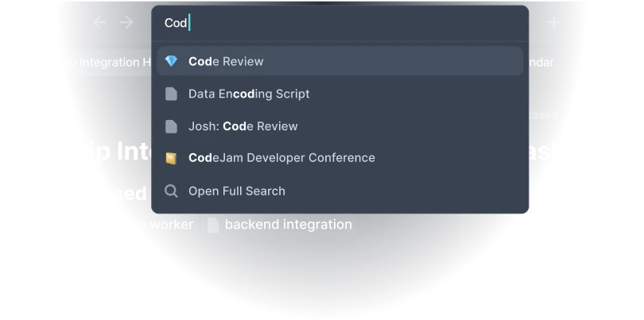
Task: Choose the Josh: Code Review result
Action: (x=243, y=126)
